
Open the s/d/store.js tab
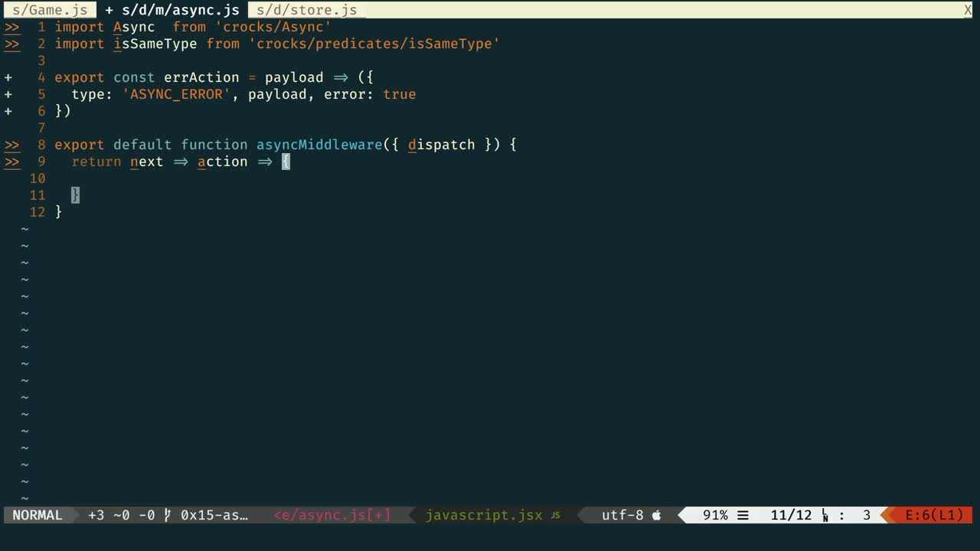click(306, 10)
